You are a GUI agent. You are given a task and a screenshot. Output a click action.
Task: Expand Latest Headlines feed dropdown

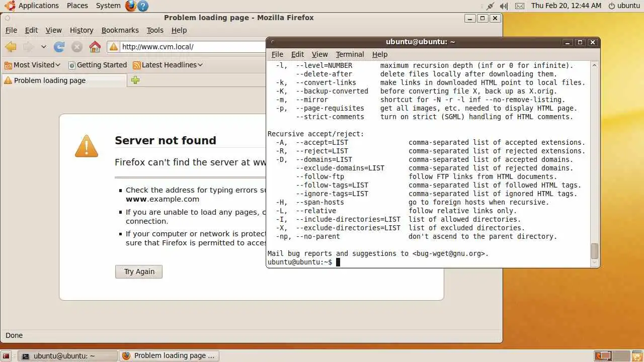[x=168, y=65]
